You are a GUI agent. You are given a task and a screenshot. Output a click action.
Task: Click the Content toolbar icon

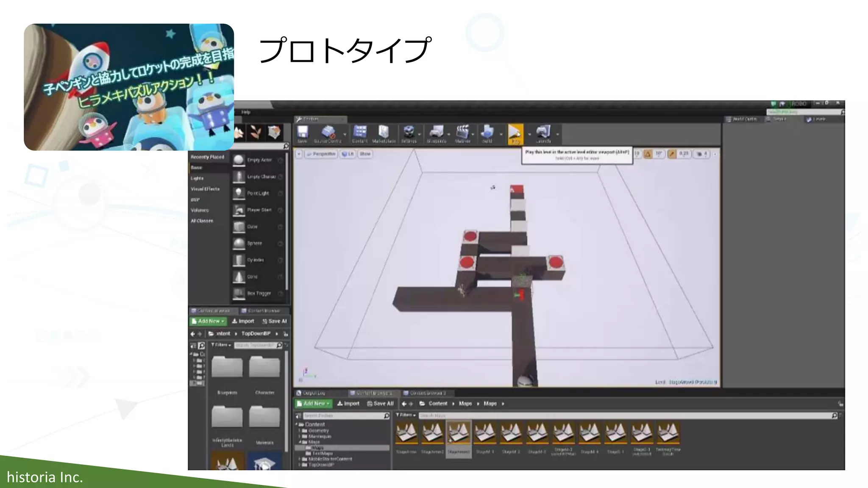(359, 133)
